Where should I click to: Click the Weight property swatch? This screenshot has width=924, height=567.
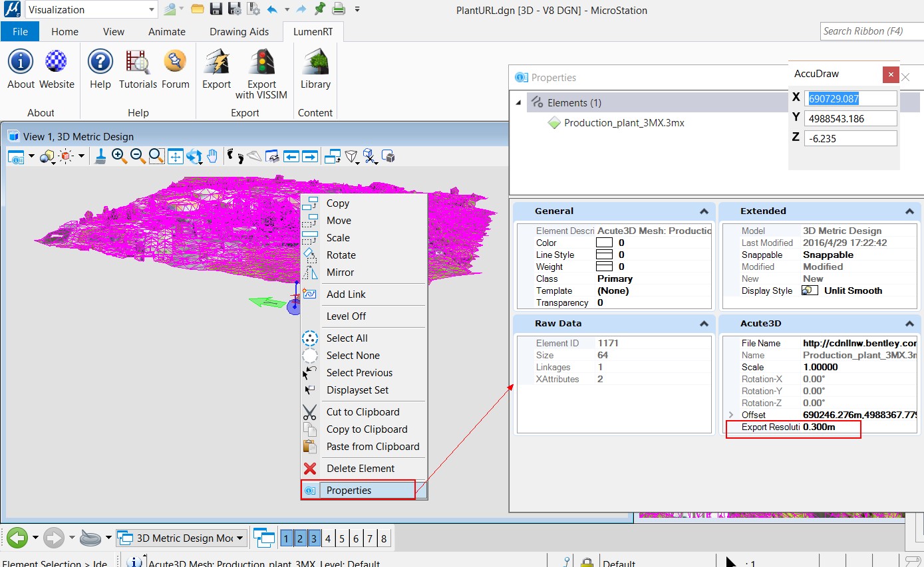(604, 267)
